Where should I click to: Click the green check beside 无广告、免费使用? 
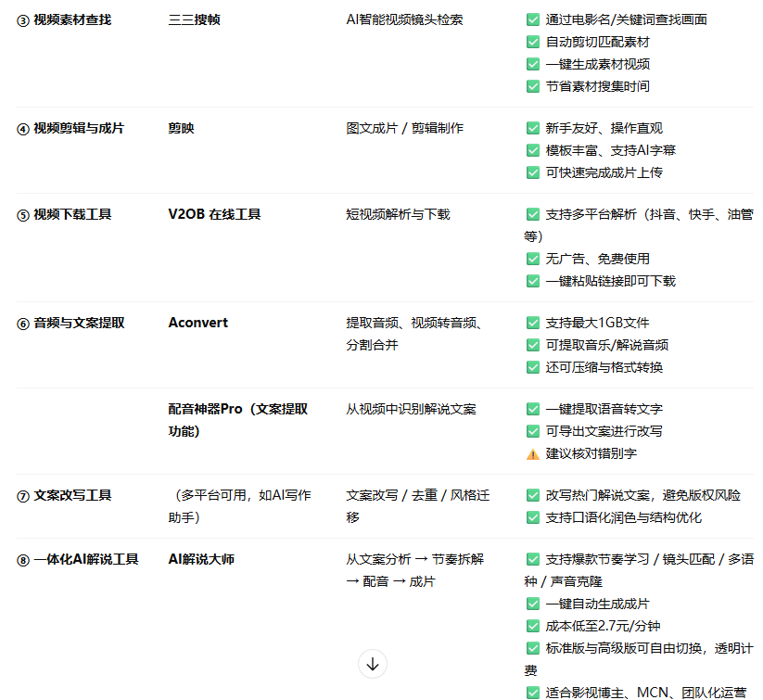(533, 259)
